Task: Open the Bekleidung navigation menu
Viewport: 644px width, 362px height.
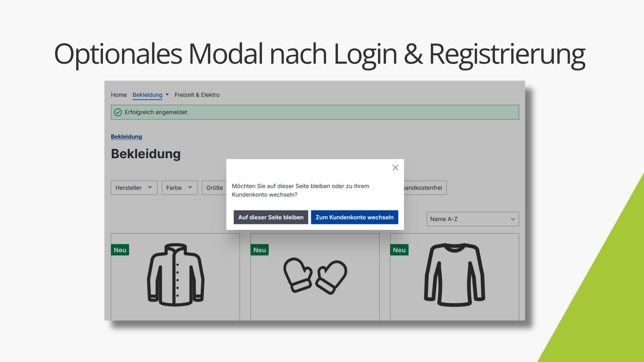Action: point(147,95)
